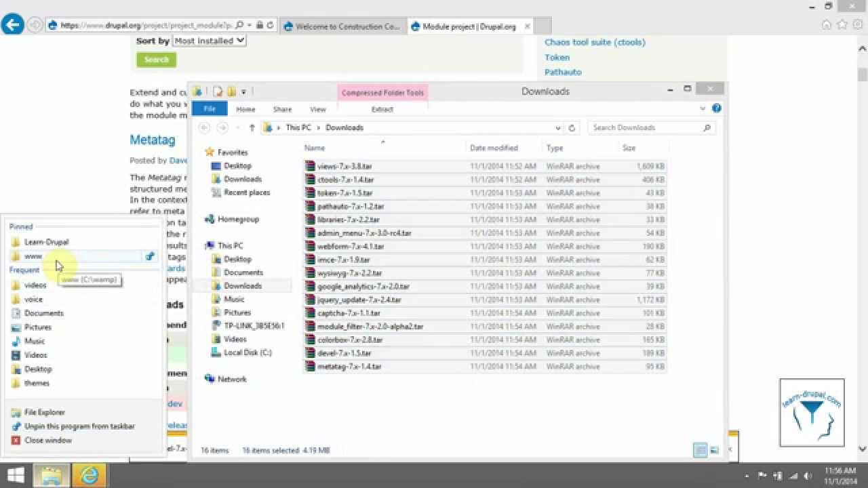Sort files by Size column header

coord(629,148)
